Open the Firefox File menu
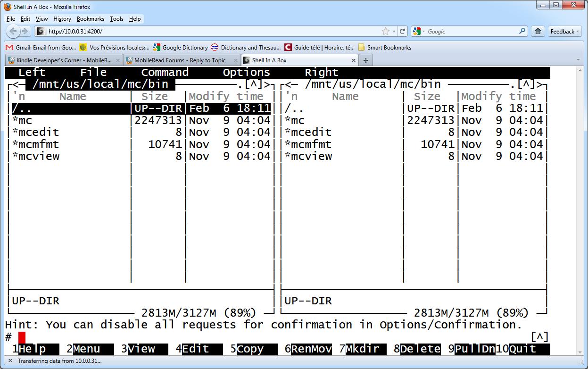 click(x=11, y=19)
